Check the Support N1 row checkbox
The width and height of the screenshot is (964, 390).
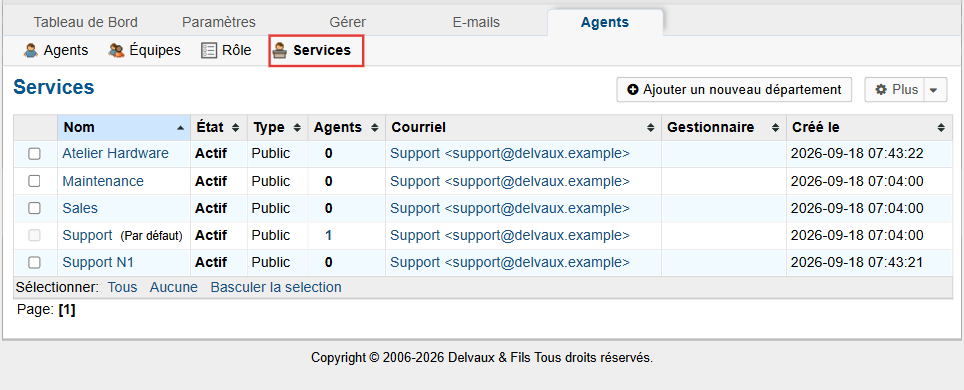34,262
